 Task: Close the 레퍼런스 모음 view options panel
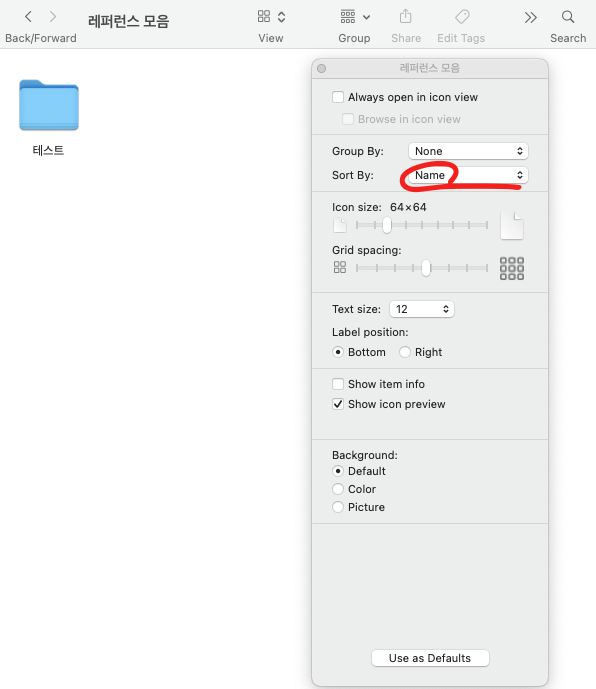[x=322, y=69]
